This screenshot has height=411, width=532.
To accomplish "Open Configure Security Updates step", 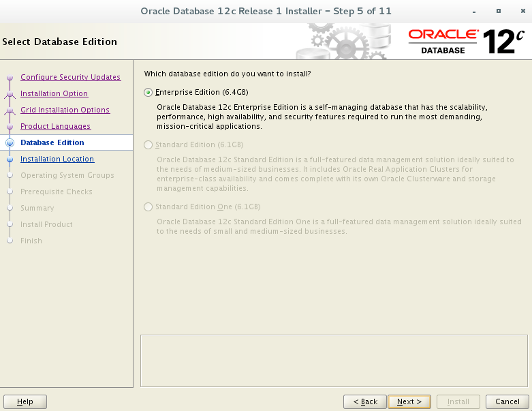I will [70, 77].
